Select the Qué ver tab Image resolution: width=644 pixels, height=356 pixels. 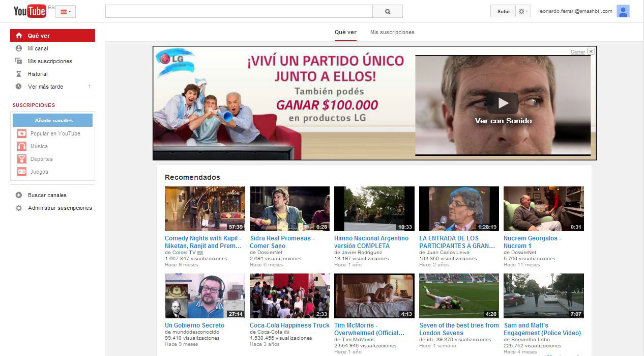(345, 32)
